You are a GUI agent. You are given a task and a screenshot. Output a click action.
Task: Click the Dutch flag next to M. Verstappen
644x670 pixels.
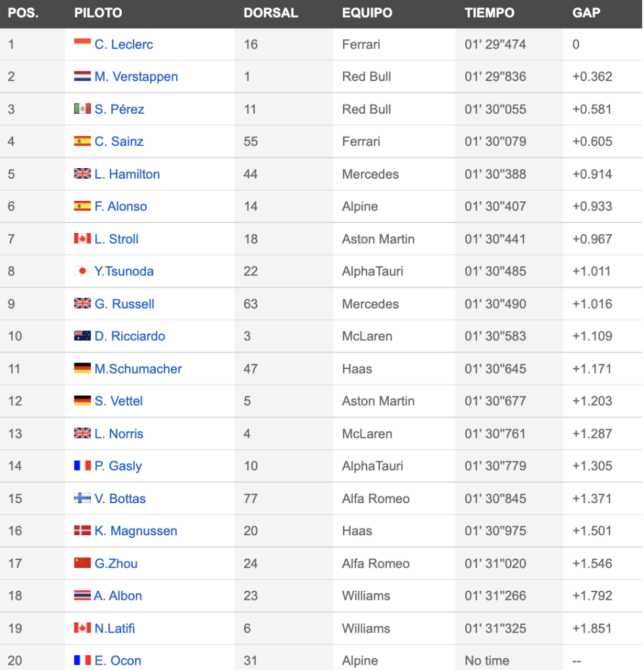82,76
